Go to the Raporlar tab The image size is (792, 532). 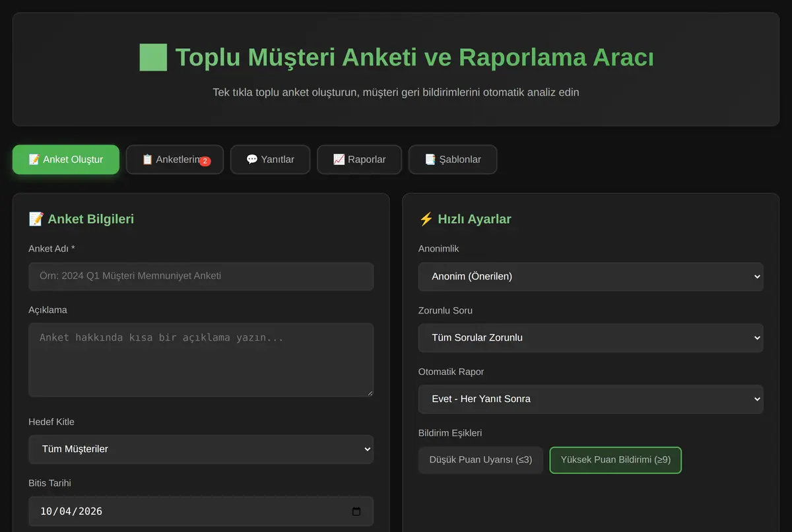[x=359, y=160]
